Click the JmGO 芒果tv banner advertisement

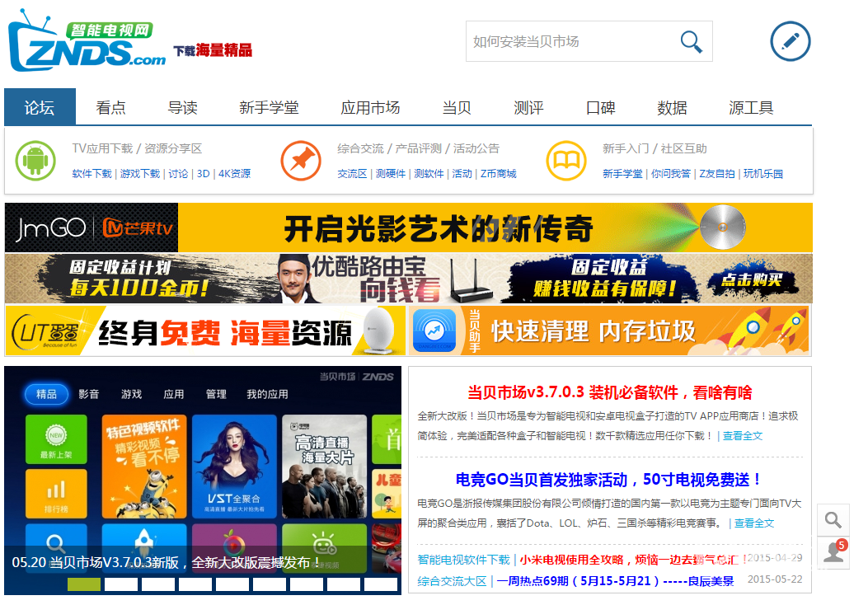[408, 227]
